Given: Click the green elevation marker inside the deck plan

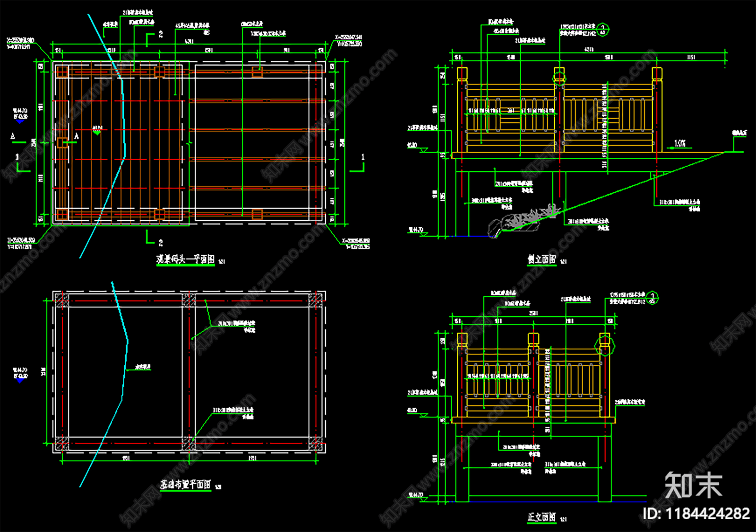Looking at the screenshot, I should tap(97, 132).
